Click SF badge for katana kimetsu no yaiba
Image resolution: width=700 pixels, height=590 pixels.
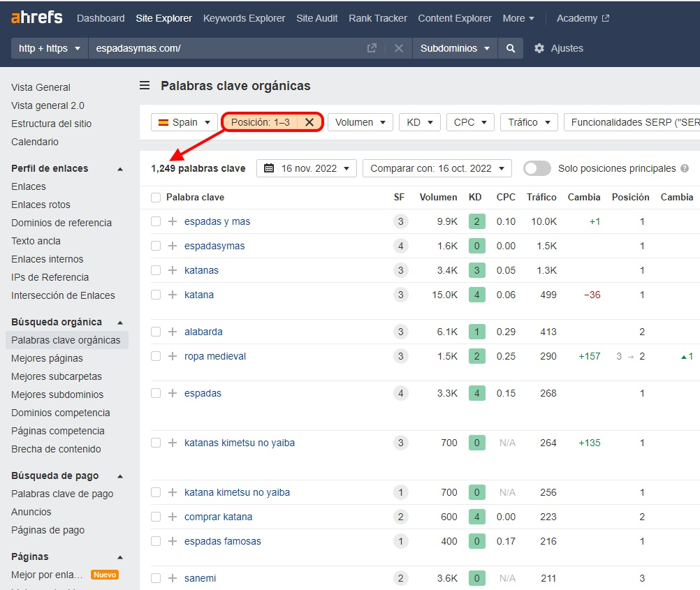tap(401, 492)
